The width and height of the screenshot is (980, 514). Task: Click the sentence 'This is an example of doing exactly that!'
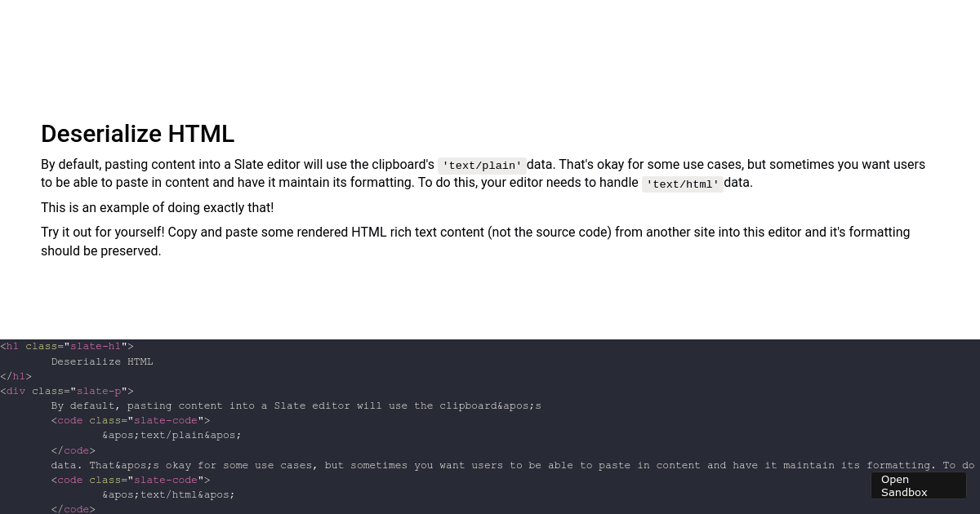pos(157,207)
